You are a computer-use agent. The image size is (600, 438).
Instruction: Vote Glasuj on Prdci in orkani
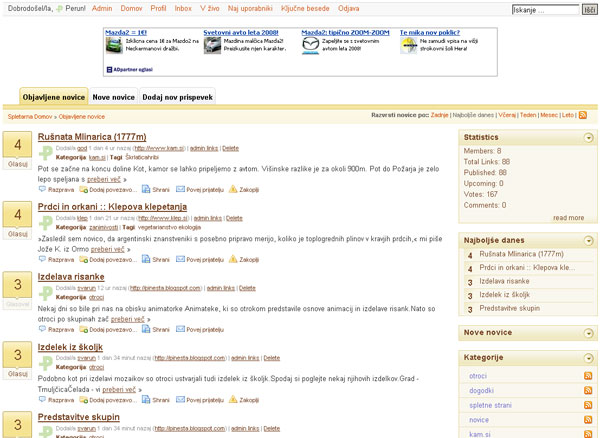pyautogui.click(x=18, y=234)
